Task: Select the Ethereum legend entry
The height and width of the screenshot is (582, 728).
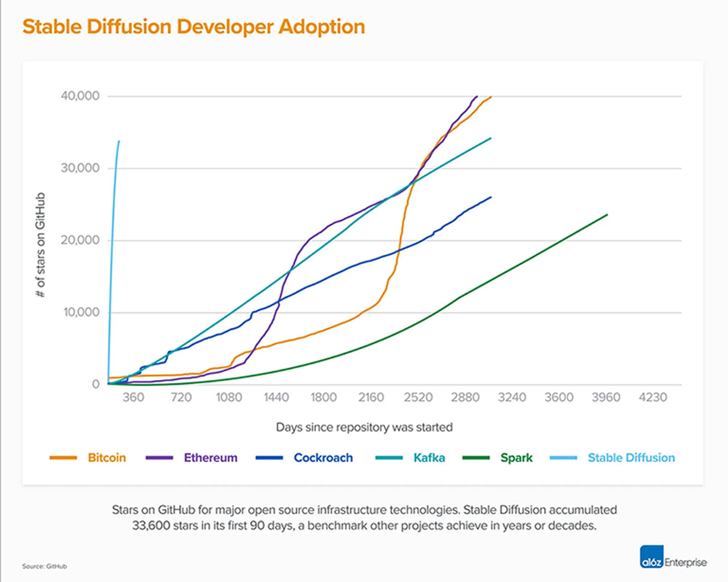Action: (211, 458)
